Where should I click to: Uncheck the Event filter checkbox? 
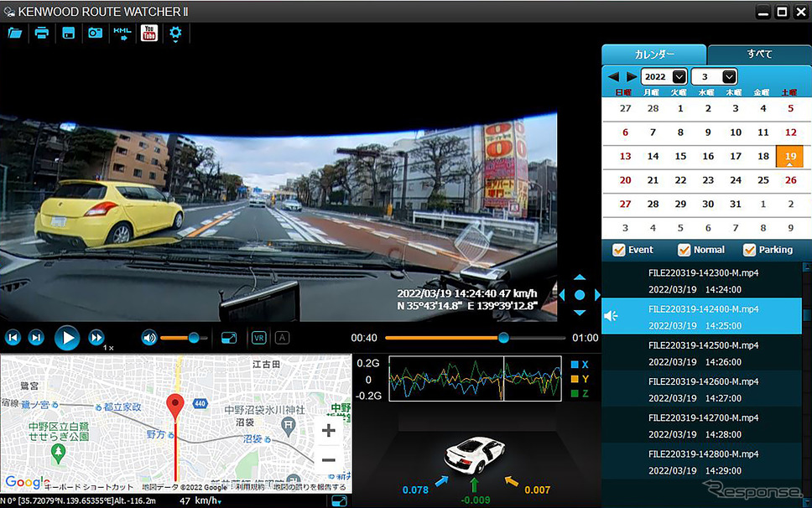[619, 250]
